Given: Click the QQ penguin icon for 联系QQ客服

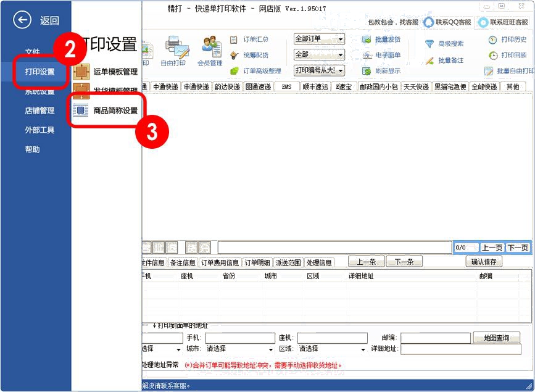Looking at the screenshot, I should (x=428, y=23).
